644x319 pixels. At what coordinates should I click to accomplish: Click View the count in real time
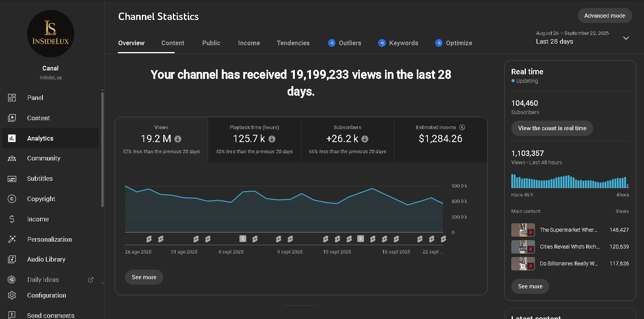pos(552,128)
